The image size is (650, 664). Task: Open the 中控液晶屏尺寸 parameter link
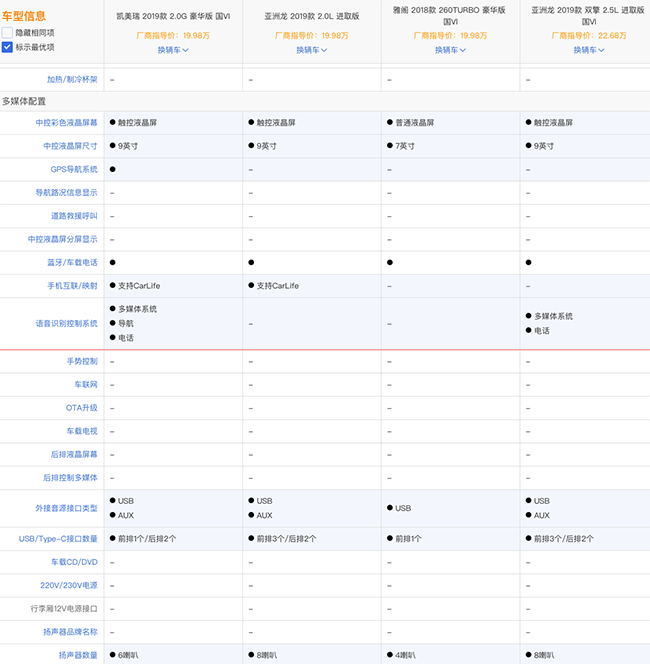click(70, 146)
